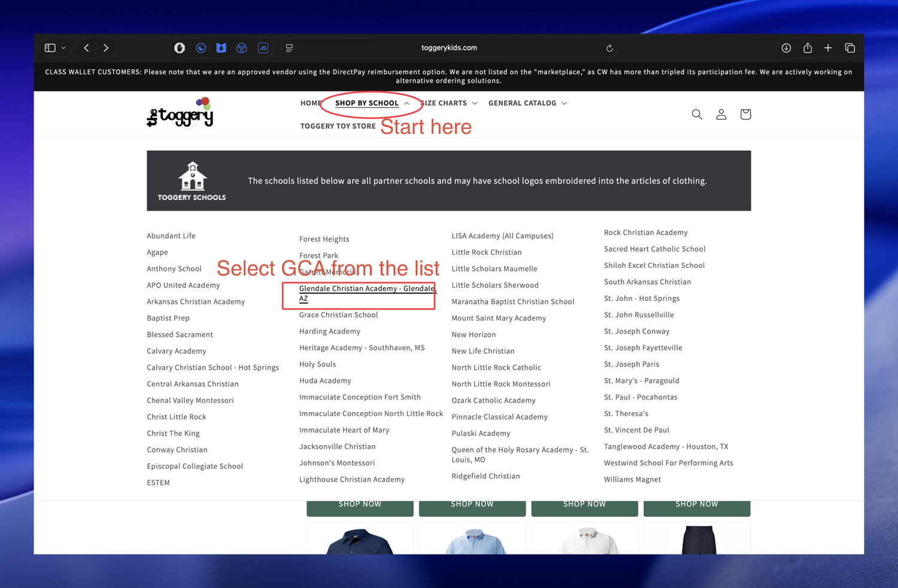Open a new tab with plus icon
Screen dimensions: 898x588
pos(828,48)
